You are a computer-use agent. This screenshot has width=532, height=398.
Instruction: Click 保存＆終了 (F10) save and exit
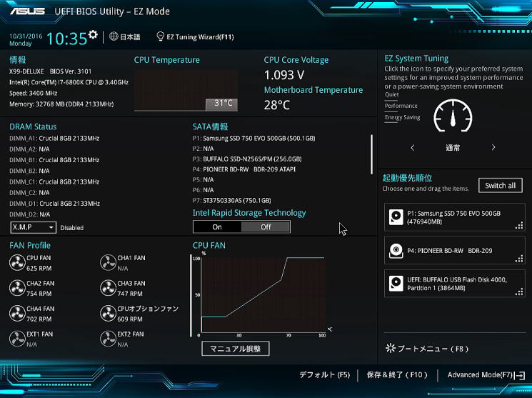(396, 375)
